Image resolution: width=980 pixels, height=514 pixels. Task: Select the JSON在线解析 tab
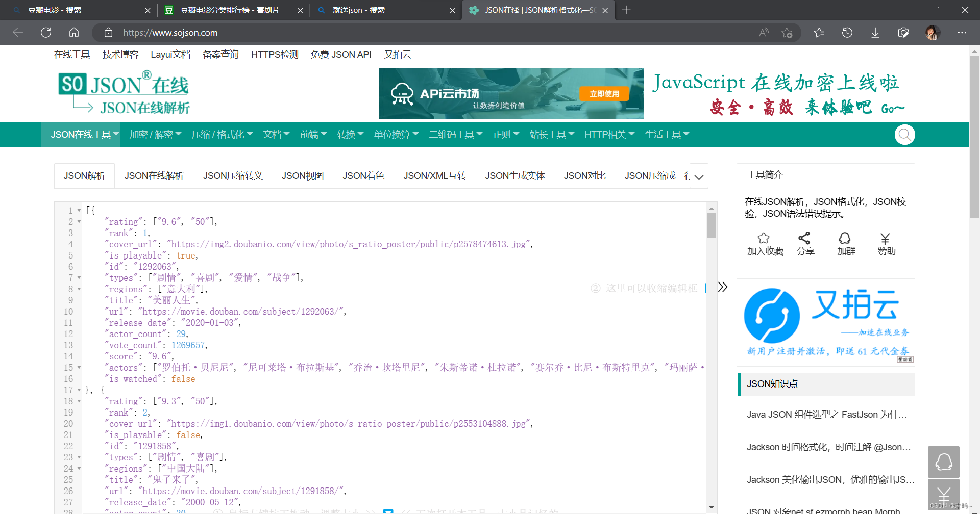point(154,176)
